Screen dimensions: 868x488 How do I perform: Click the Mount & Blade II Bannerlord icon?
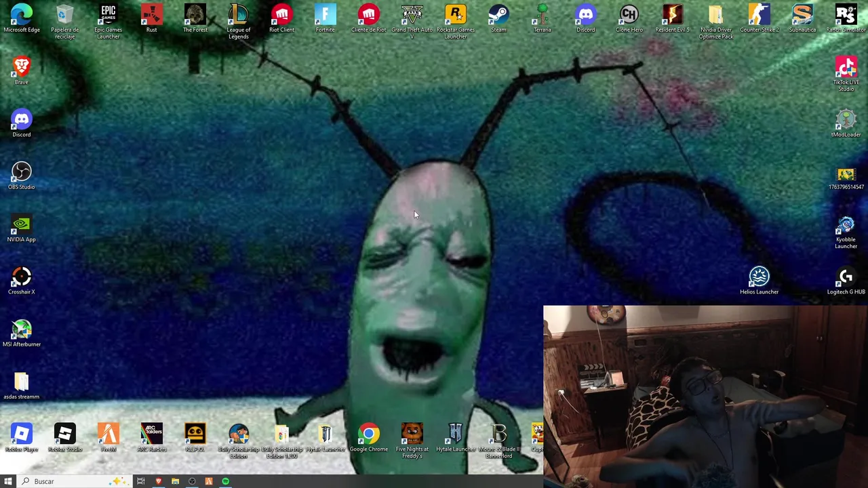click(x=499, y=441)
